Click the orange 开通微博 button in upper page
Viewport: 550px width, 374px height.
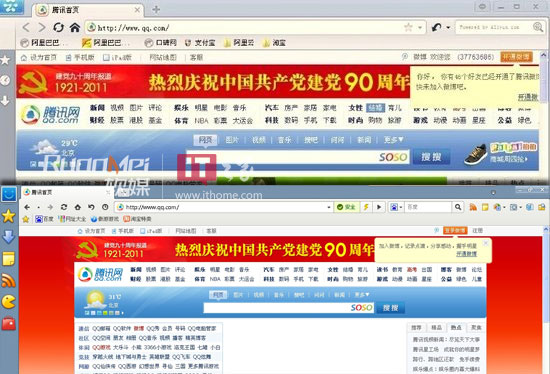coord(516,57)
